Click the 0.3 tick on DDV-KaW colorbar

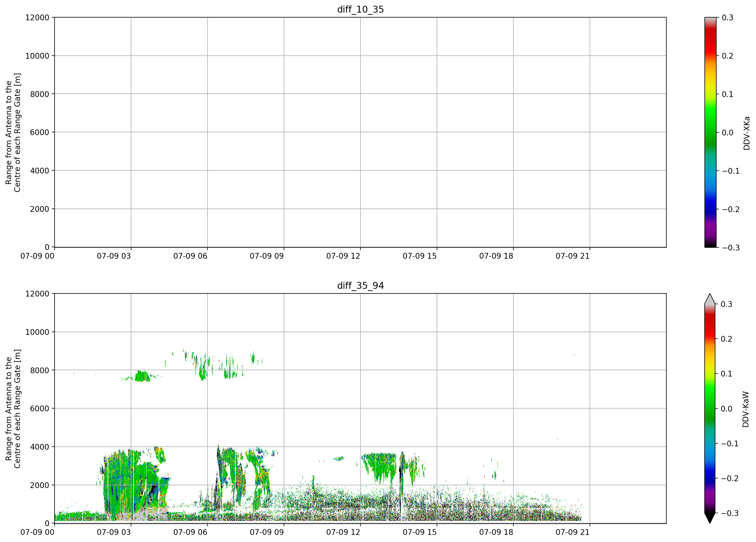[727, 304]
